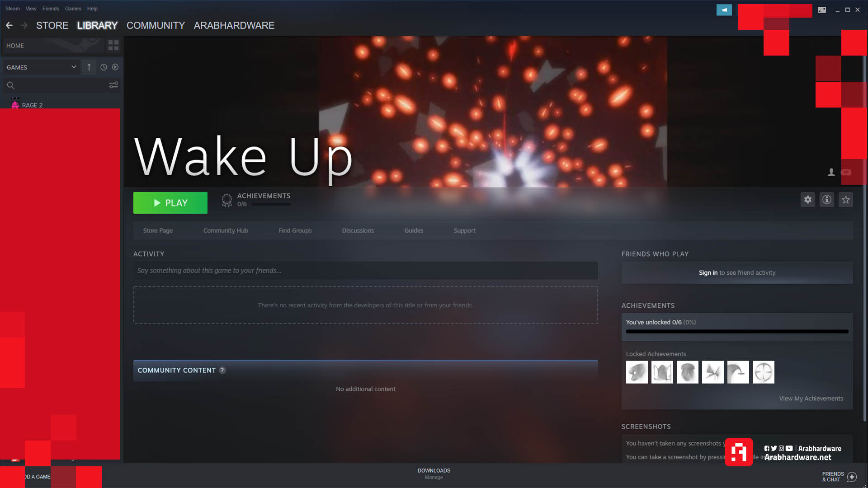The image size is (868, 488).
Task: Go to the STORE tab
Action: [x=52, y=25]
